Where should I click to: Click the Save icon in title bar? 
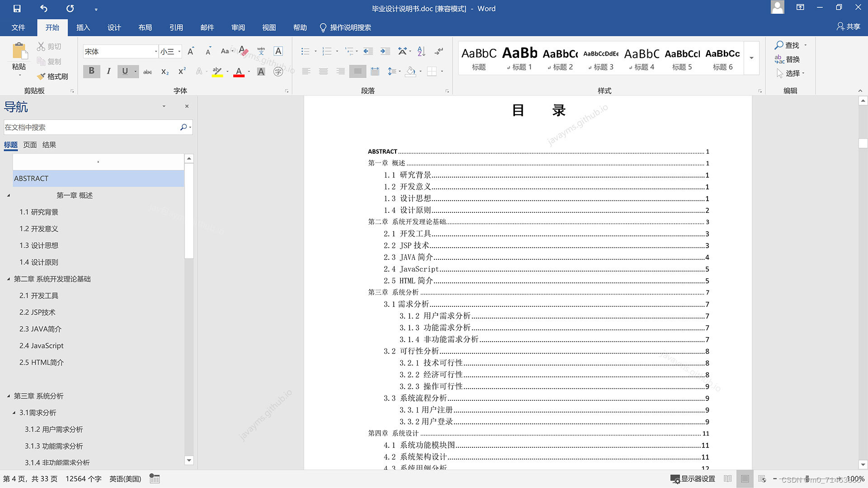click(17, 8)
